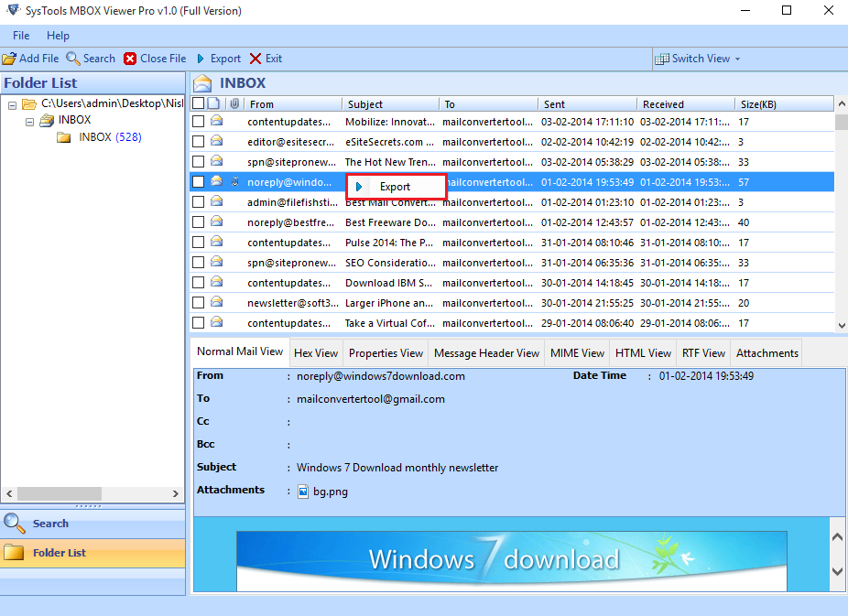Open the File menu
The image size is (848, 616).
(21, 36)
